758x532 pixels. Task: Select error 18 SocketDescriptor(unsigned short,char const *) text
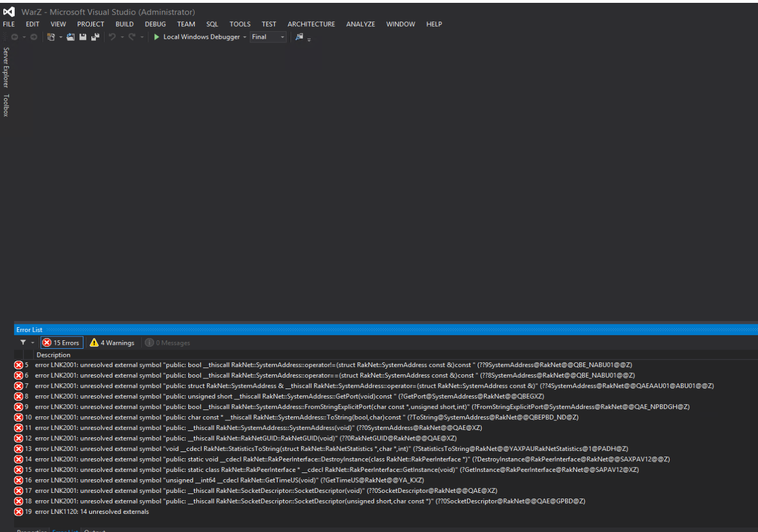click(310, 501)
